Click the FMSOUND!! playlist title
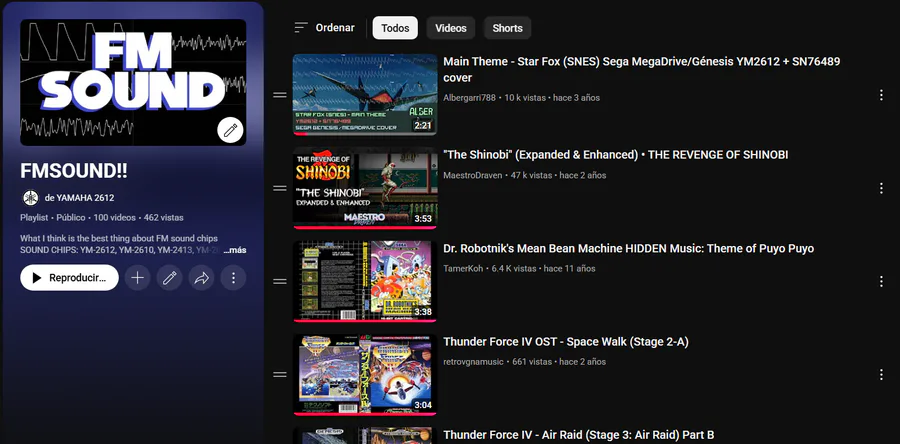The width and height of the screenshot is (900, 444). click(x=73, y=170)
